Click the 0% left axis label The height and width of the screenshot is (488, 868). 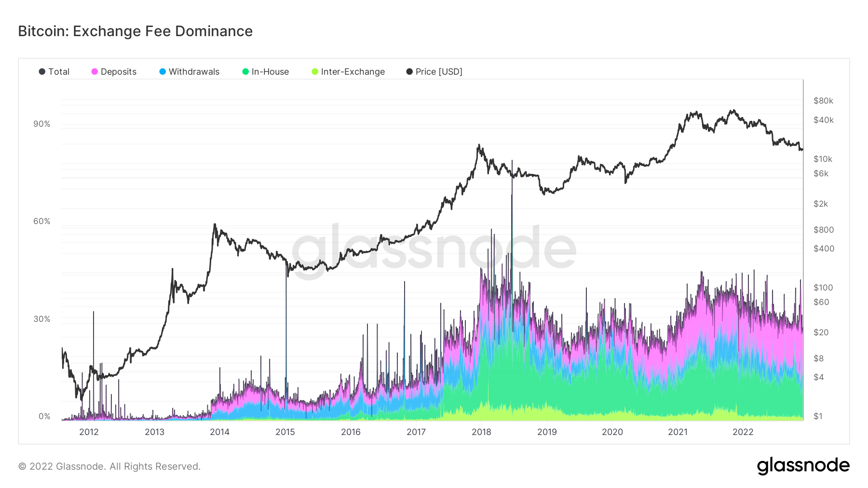[x=44, y=417]
